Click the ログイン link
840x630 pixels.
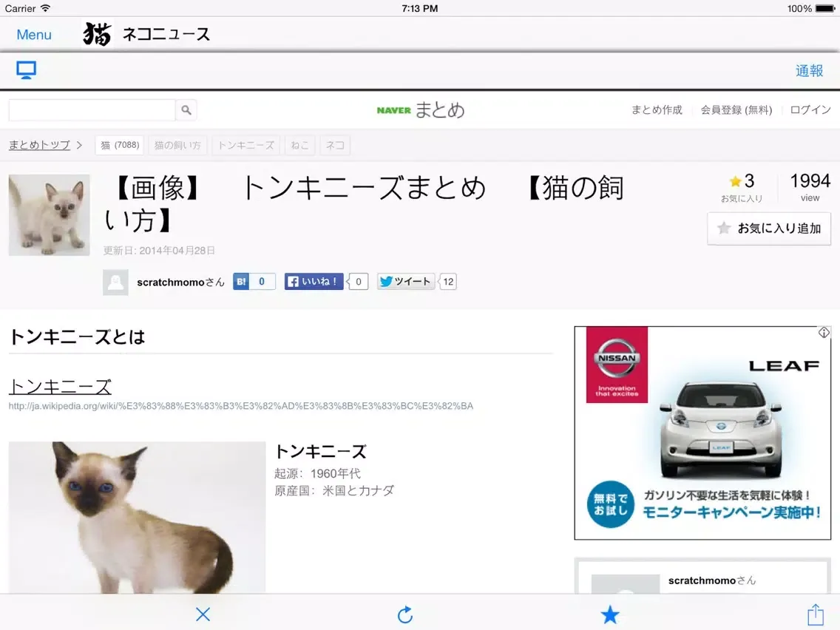click(810, 110)
